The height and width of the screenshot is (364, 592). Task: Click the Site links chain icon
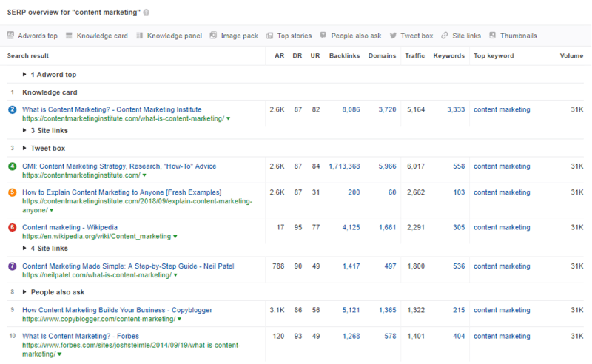coord(445,36)
